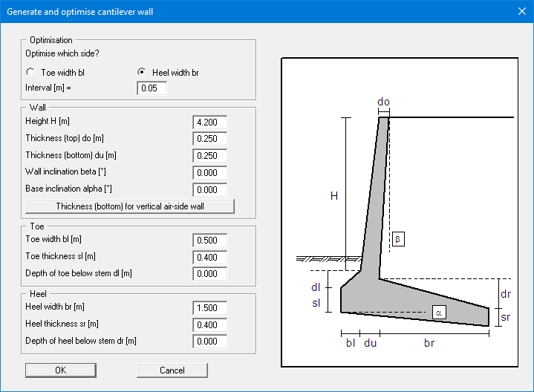This screenshot has width=534, height=392.
Task: Edit the Toe thickness sl value
Action: pyautogui.click(x=209, y=257)
